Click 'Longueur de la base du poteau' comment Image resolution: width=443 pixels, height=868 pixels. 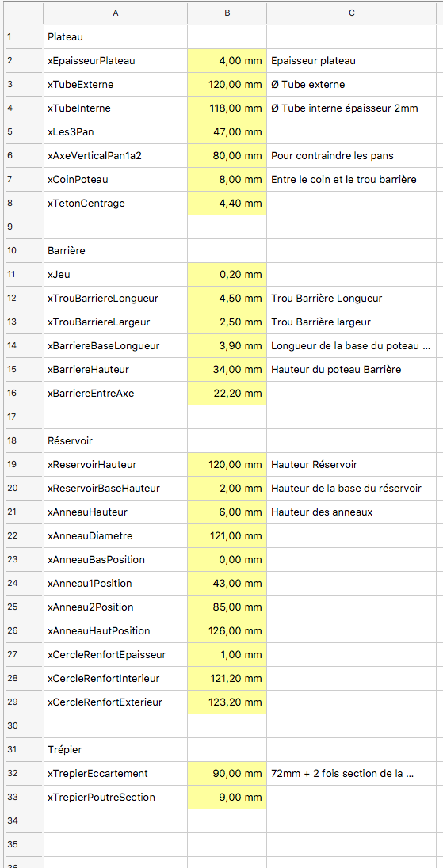tap(352, 346)
